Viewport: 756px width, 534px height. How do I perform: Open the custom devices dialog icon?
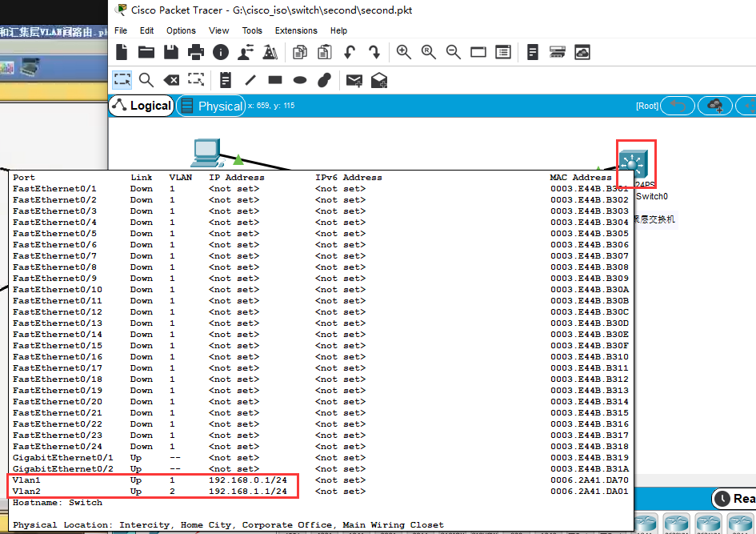pos(503,52)
